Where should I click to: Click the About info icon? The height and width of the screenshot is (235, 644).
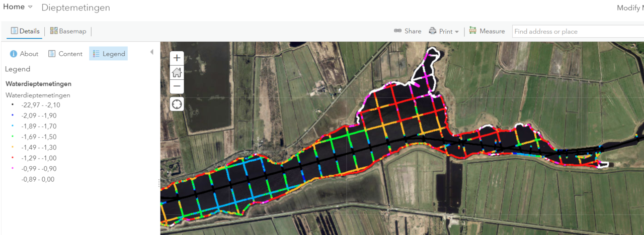point(14,54)
